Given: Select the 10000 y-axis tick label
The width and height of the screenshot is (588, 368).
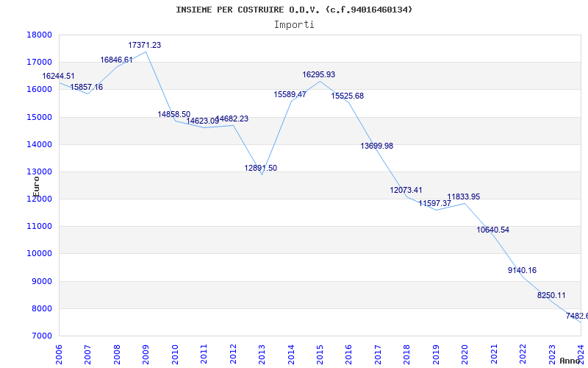Looking at the screenshot, I should (39, 254).
